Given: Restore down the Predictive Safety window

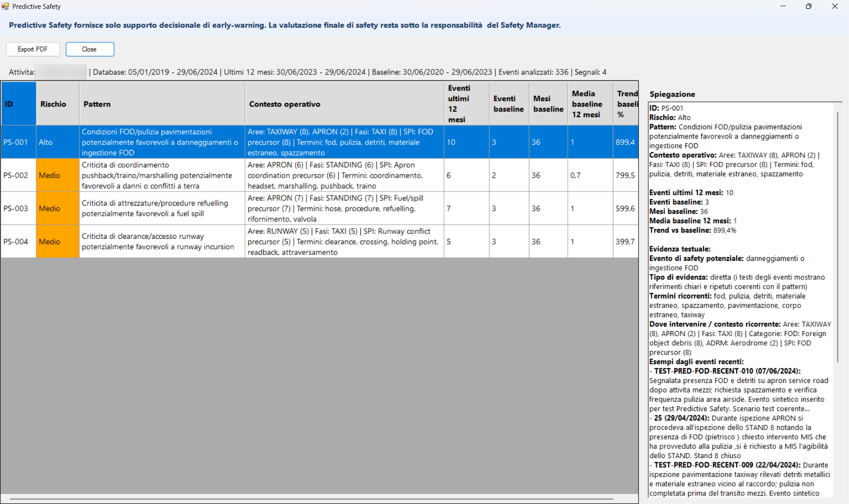Looking at the screenshot, I should [x=809, y=6].
